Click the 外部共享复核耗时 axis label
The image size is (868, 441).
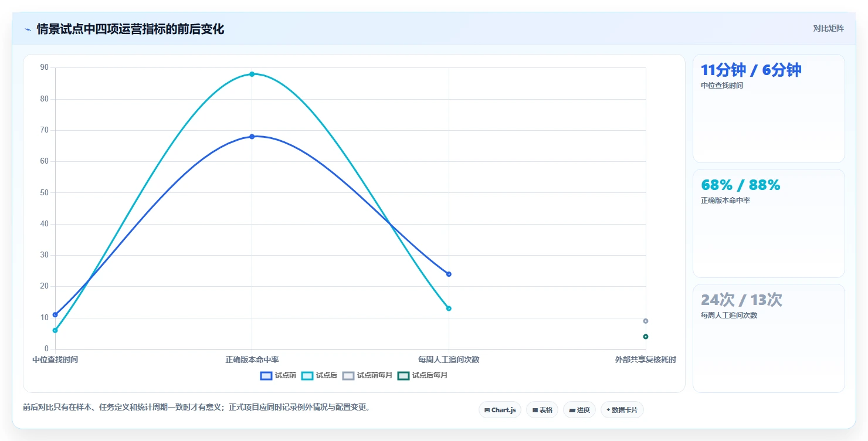646,359
